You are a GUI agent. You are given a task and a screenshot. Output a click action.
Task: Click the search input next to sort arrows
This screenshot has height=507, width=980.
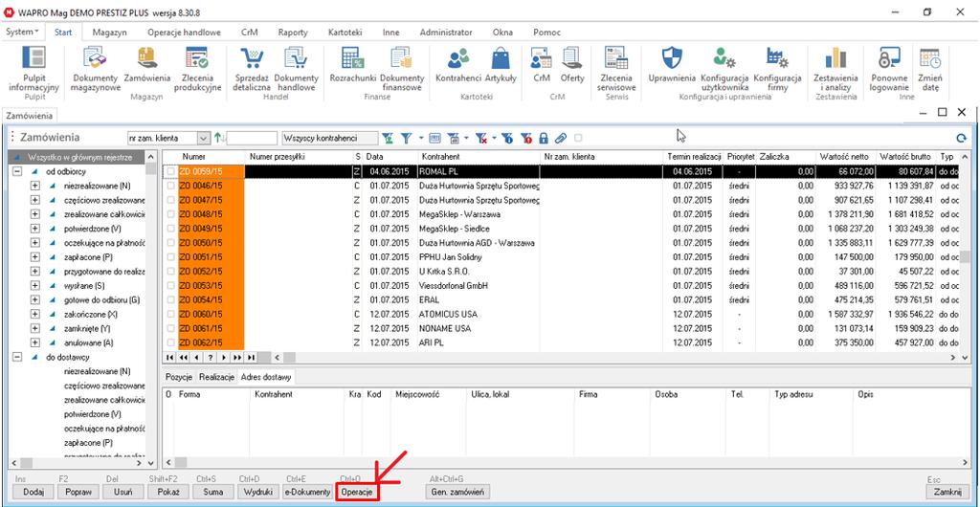(x=252, y=138)
